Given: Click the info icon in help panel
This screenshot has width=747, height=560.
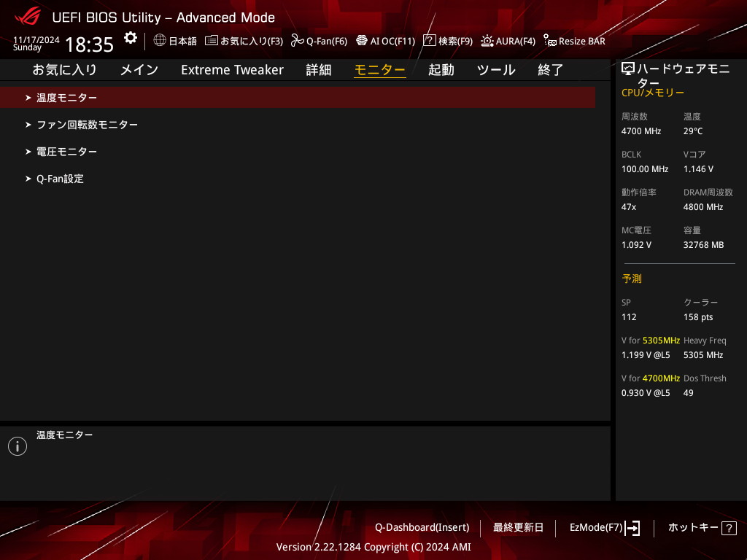Looking at the screenshot, I should (x=18, y=446).
